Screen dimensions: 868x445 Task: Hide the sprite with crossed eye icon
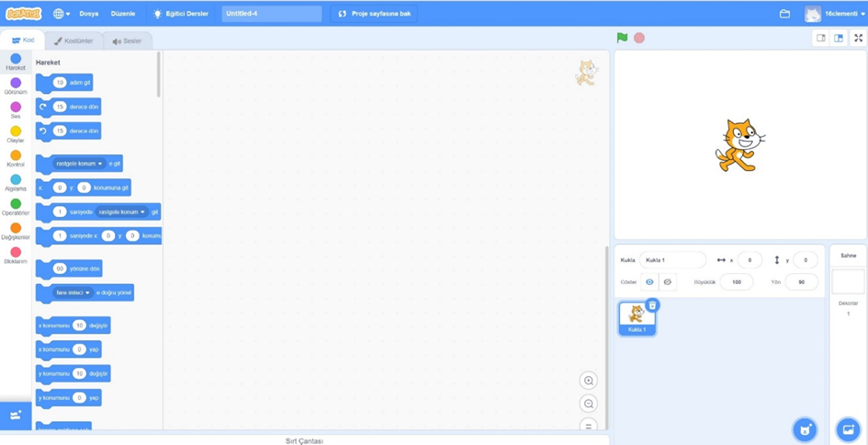[668, 282]
